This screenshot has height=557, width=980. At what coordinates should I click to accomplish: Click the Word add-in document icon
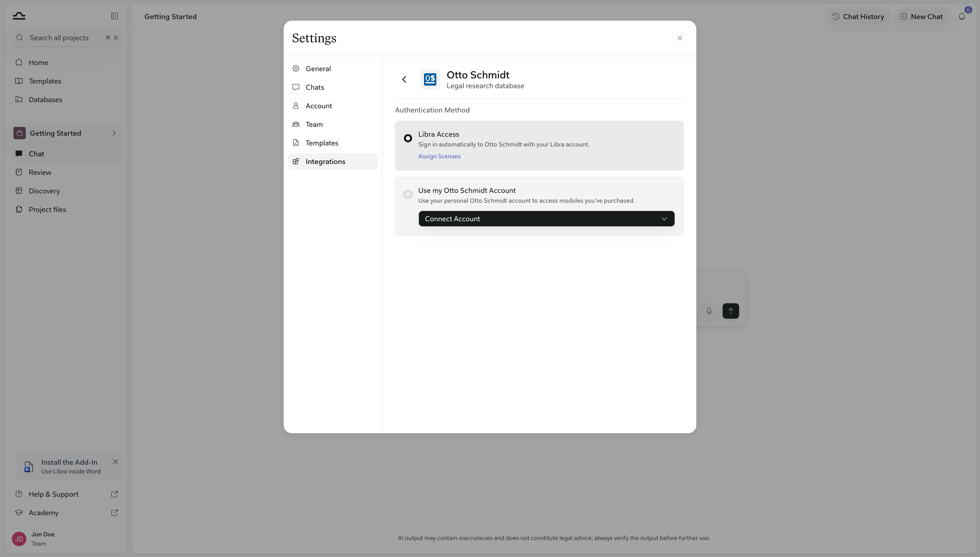[x=29, y=467]
